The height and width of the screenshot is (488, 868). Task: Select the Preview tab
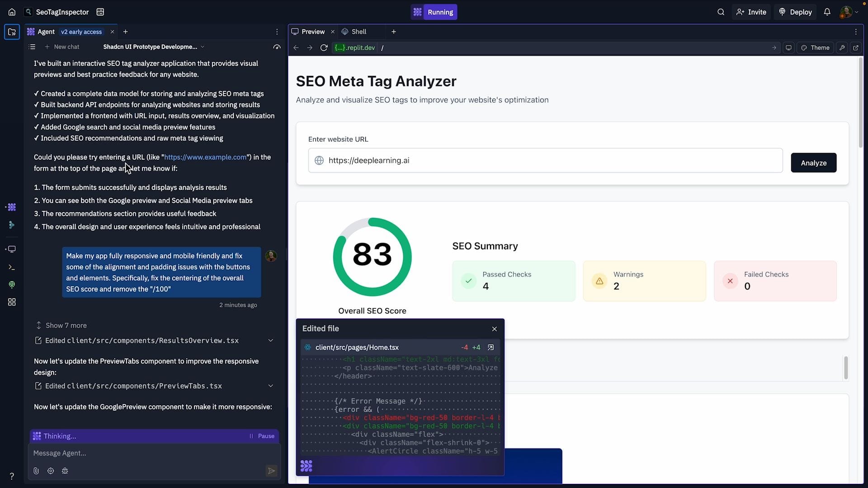pyautogui.click(x=308, y=32)
